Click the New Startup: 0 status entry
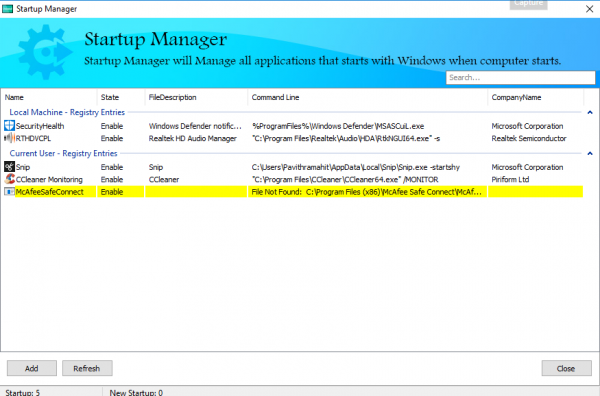600x396 pixels. (x=136, y=392)
